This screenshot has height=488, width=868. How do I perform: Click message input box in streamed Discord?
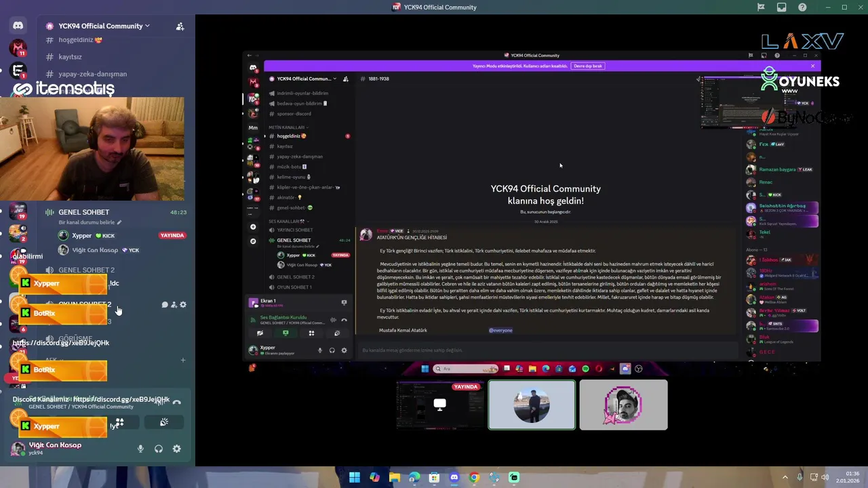548,350
